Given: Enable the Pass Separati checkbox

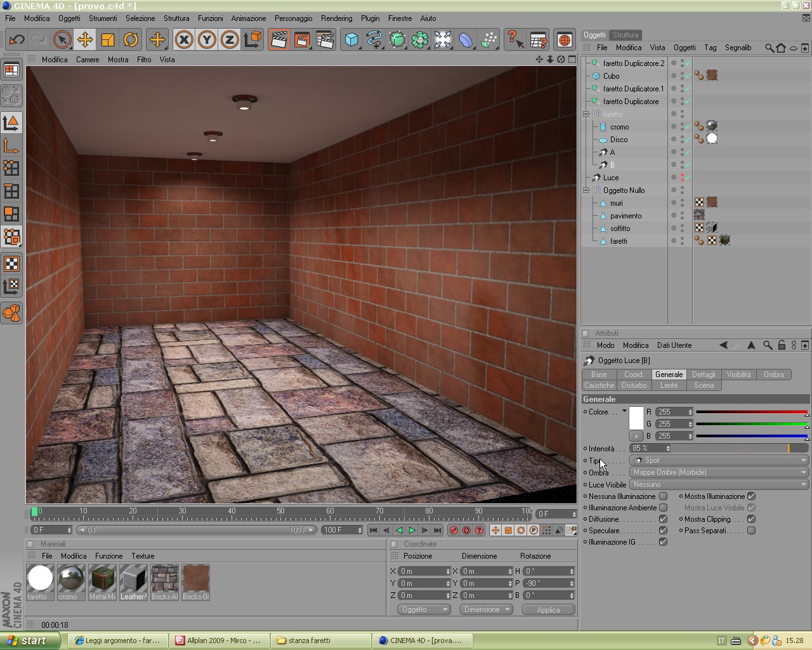Looking at the screenshot, I should click(x=751, y=531).
